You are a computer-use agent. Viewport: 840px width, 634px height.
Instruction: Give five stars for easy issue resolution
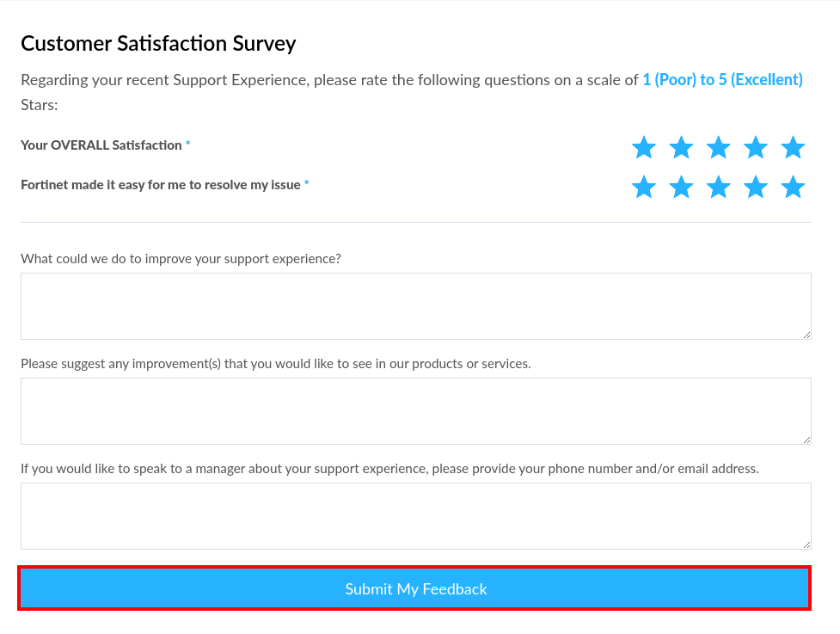793,187
